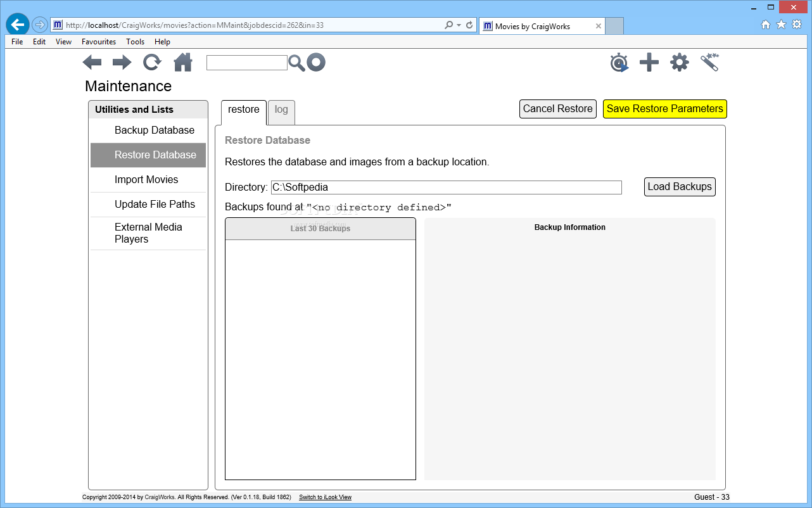Open the Favourites menu
The image size is (812, 508).
pos(99,42)
